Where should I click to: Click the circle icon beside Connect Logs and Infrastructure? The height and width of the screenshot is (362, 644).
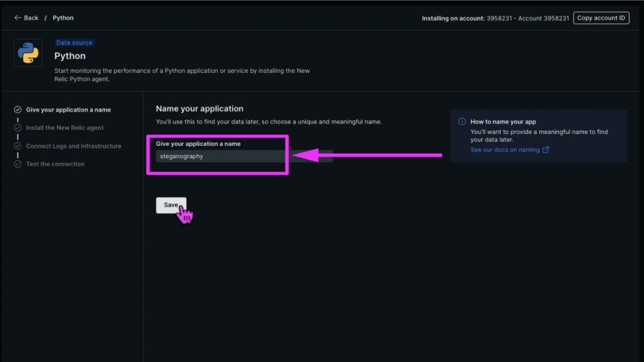pyautogui.click(x=18, y=145)
